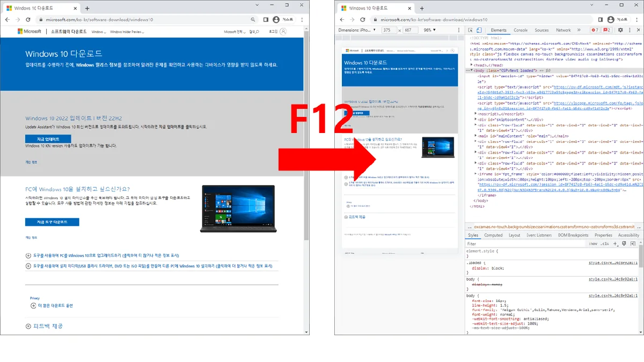Click 지금 업데이트 button on left page

(48, 139)
